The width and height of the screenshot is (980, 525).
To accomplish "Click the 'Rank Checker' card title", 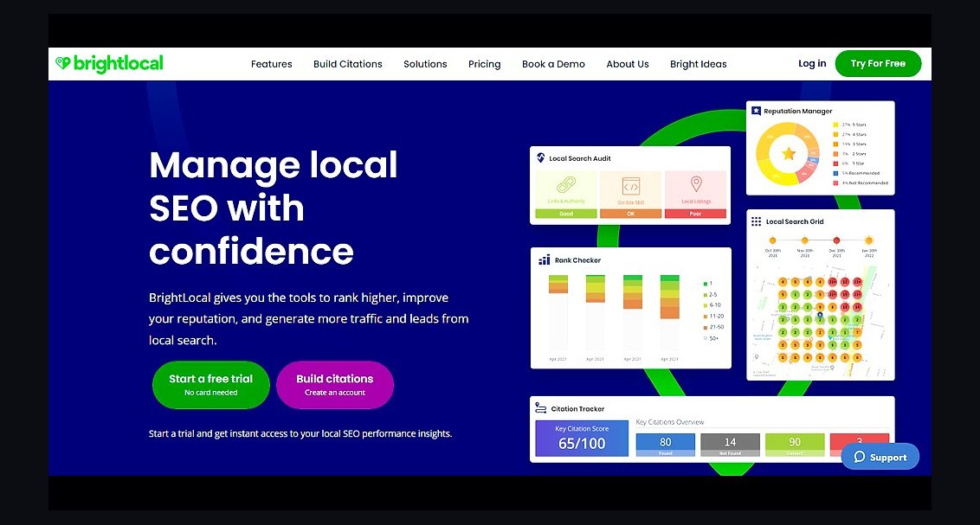I will pyautogui.click(x=577, y=260).
